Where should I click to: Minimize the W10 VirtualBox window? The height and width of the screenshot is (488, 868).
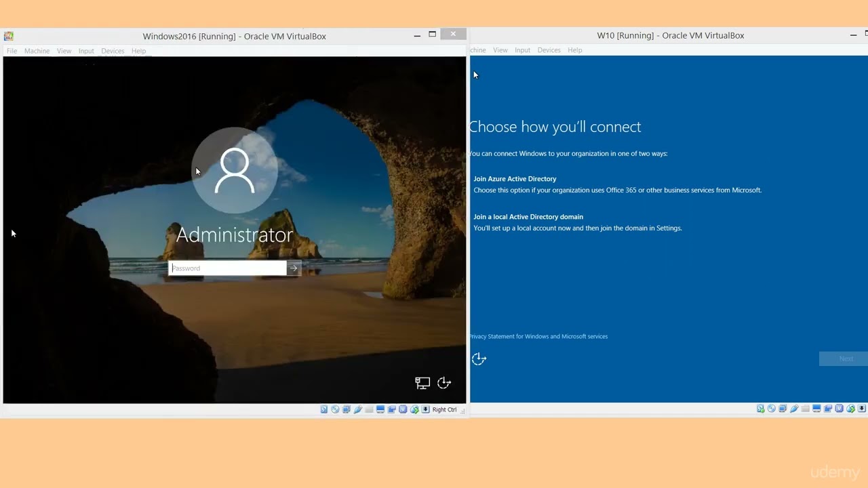coord(854,35)
